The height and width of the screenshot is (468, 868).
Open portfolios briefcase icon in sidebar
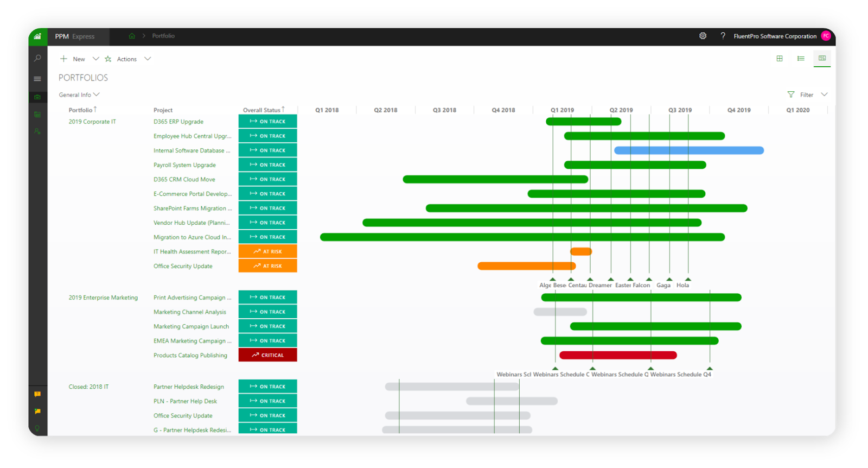[37, 97]
